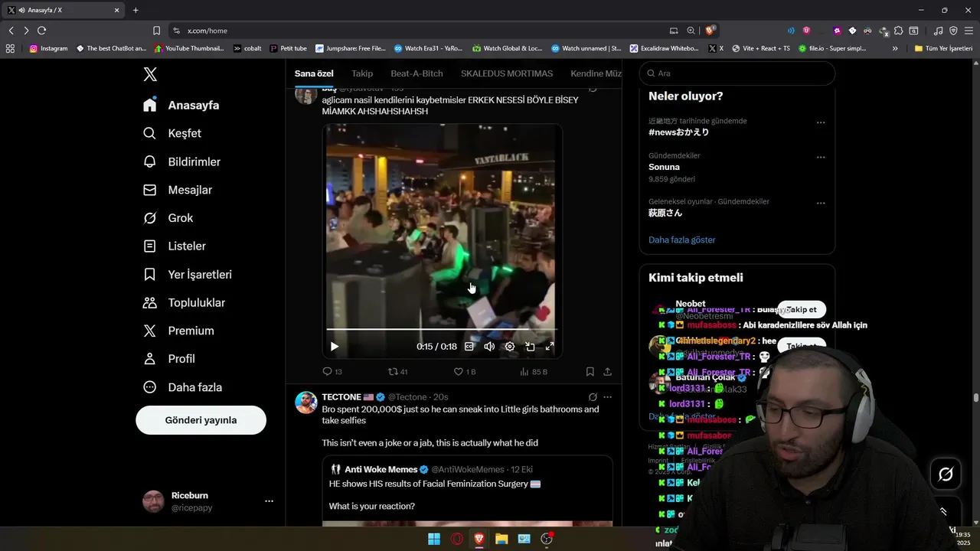
Task: Open Profil page
Action: 169,359
